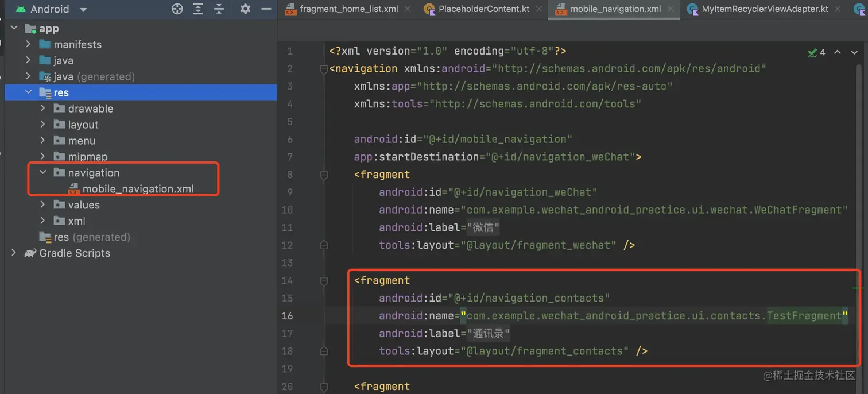
Task: Click XML file icon on fragment_home_list.xml tab
Action: [x=290, y=9]
